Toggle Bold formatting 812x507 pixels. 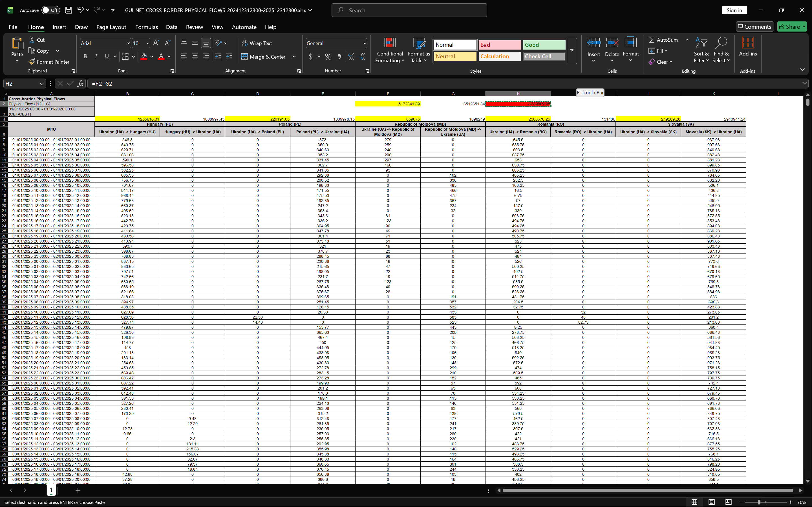pyautogui.click(x=85, y=56)
